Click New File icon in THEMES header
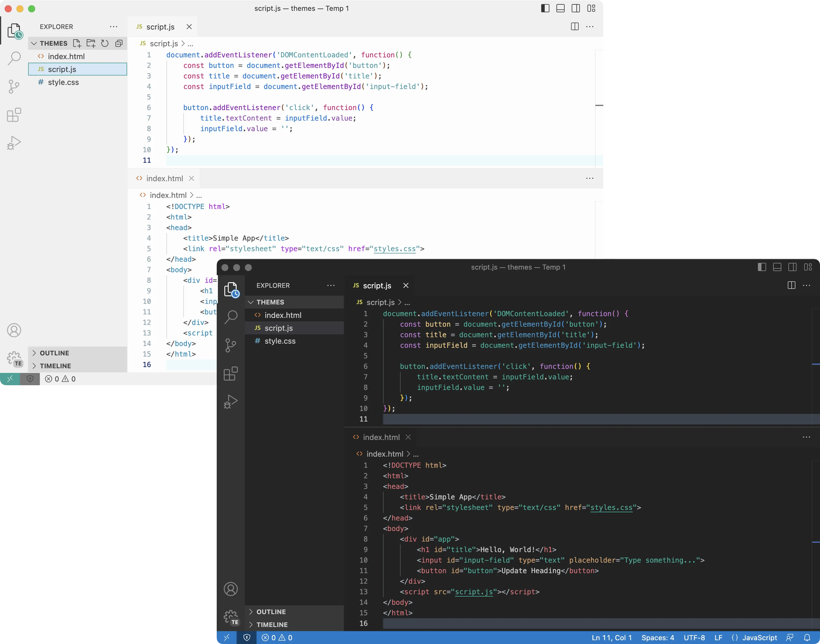The height and width of the screenshot is (644, 820). [77, 43]
